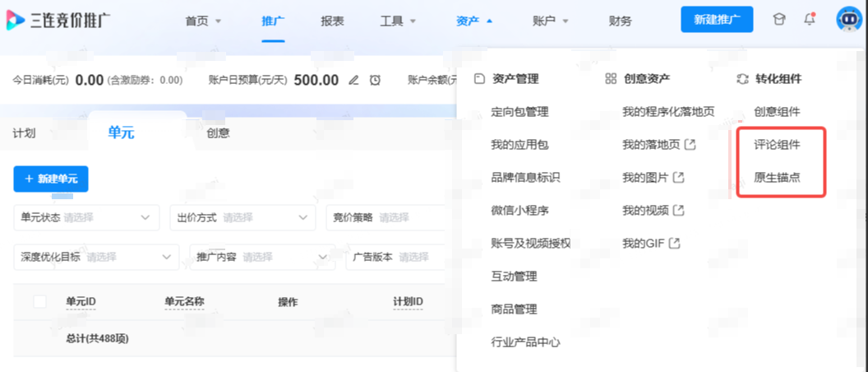The image size is (868, 372).
Task: Open 我的程序化落地页 entry
Action: click(x=669, y=112)
